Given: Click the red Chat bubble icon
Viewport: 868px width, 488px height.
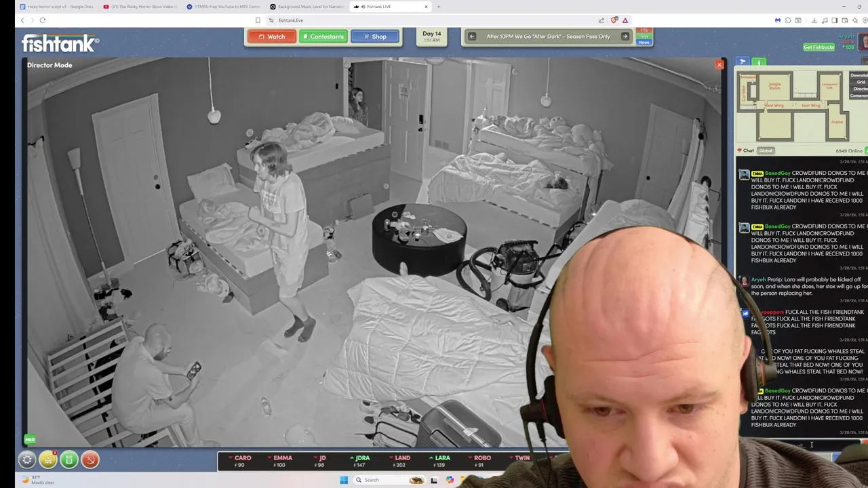Looking at the screenshot, I should coord(740,150).
